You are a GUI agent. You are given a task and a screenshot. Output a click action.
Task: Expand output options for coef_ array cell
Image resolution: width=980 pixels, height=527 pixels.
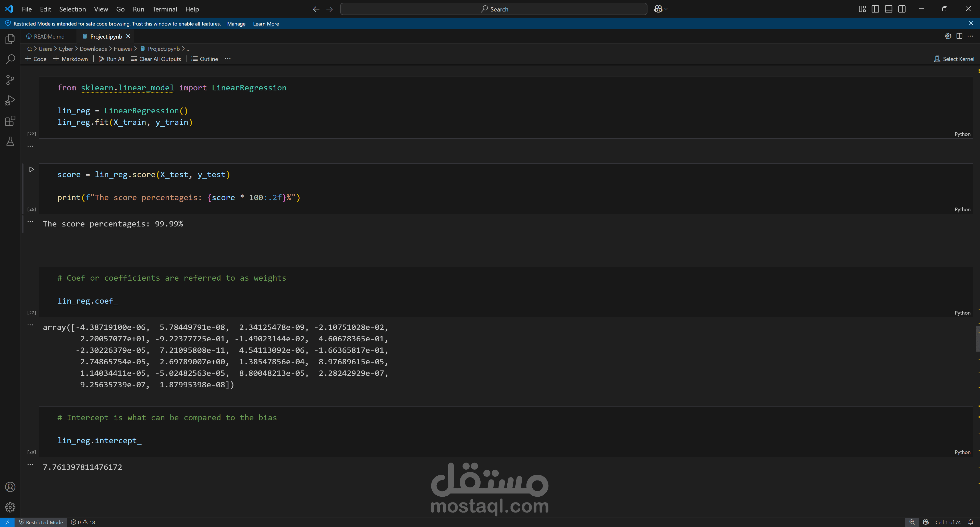pyautogui.click(x=30, y=325)
